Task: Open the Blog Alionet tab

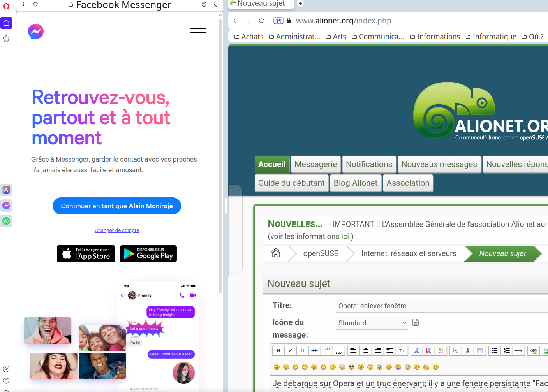Action: click(356, 183)
